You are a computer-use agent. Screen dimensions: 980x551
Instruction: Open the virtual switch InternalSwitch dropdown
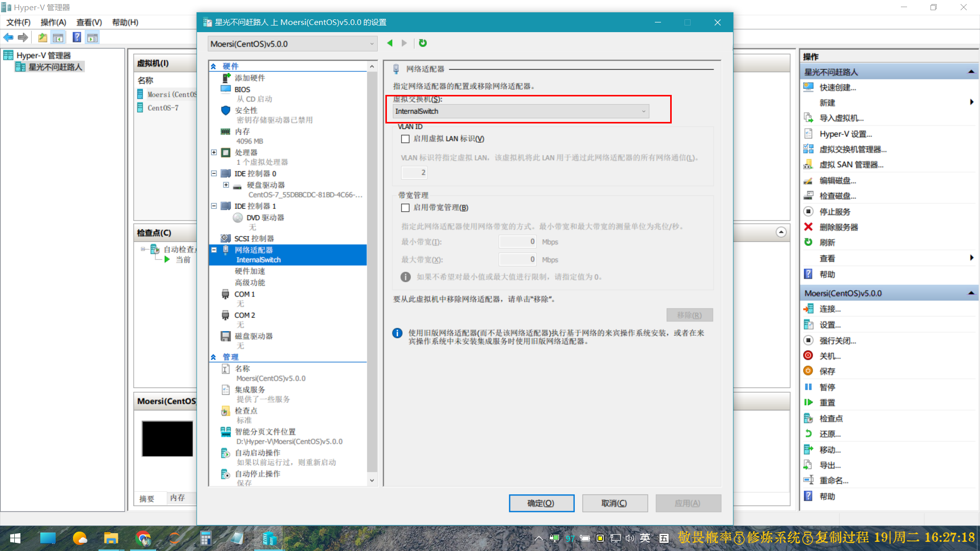(x=521, y=111)
